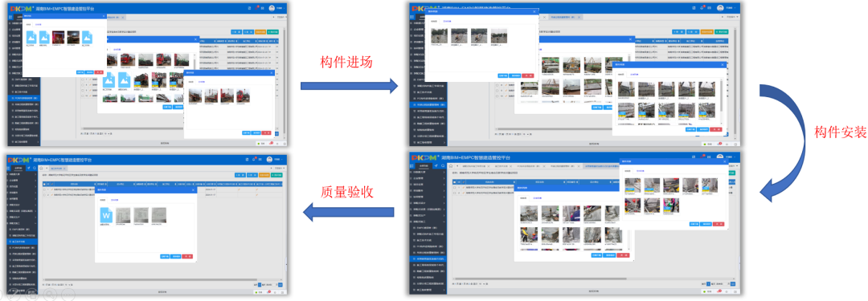The width and height of the screenshot is (868, 301).
Task: Open the tab-bar actions dropdown at the right edge of the 构件进场 result screenshot
Action: coord(732,17)
